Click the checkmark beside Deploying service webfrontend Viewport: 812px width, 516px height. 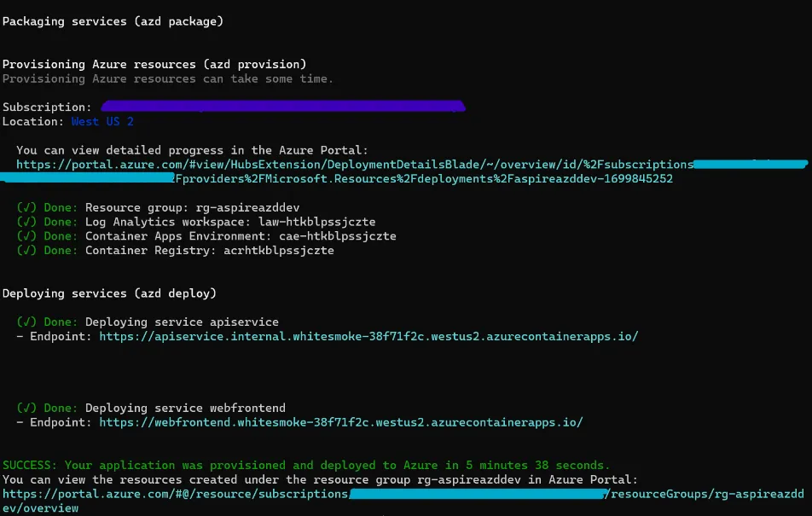[x=26, y=408]
